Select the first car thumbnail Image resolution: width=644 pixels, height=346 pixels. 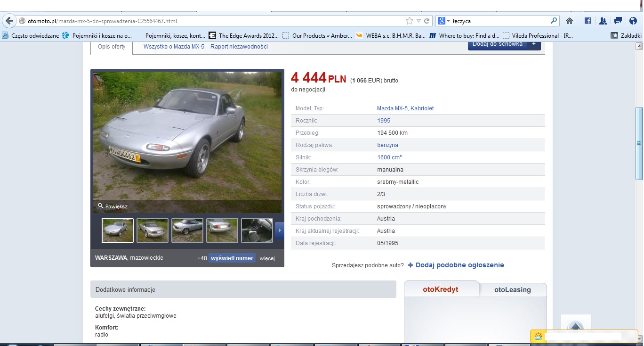click(x=118, y=231)
